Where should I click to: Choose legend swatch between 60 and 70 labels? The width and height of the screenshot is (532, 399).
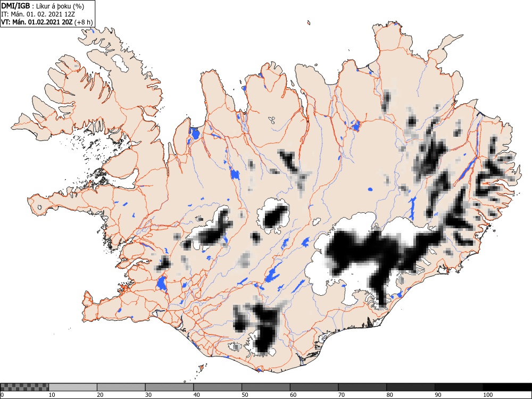tap(314, 387)
